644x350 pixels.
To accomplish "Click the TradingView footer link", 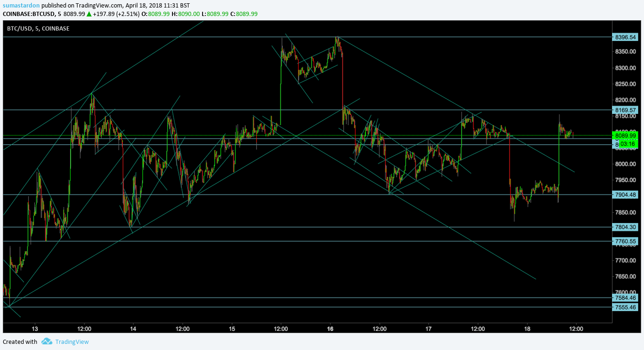I will click(x=72, y=342).
